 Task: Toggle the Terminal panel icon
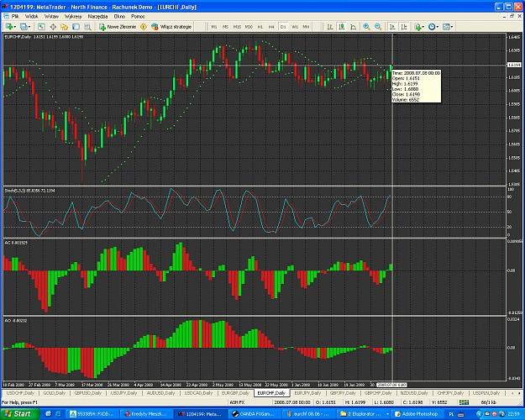tap(76, 27)
